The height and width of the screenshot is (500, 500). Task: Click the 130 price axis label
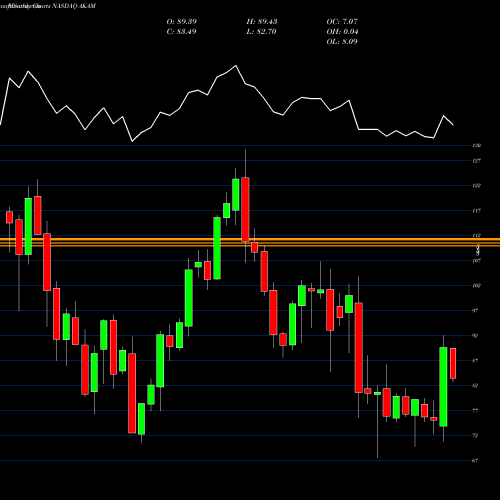(477, 146)
